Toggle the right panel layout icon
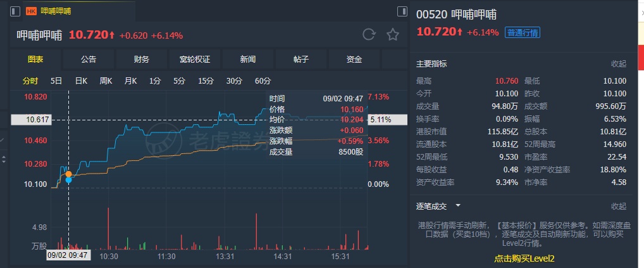This screenshot has width=644, height=268. click(x=402, y=11)
